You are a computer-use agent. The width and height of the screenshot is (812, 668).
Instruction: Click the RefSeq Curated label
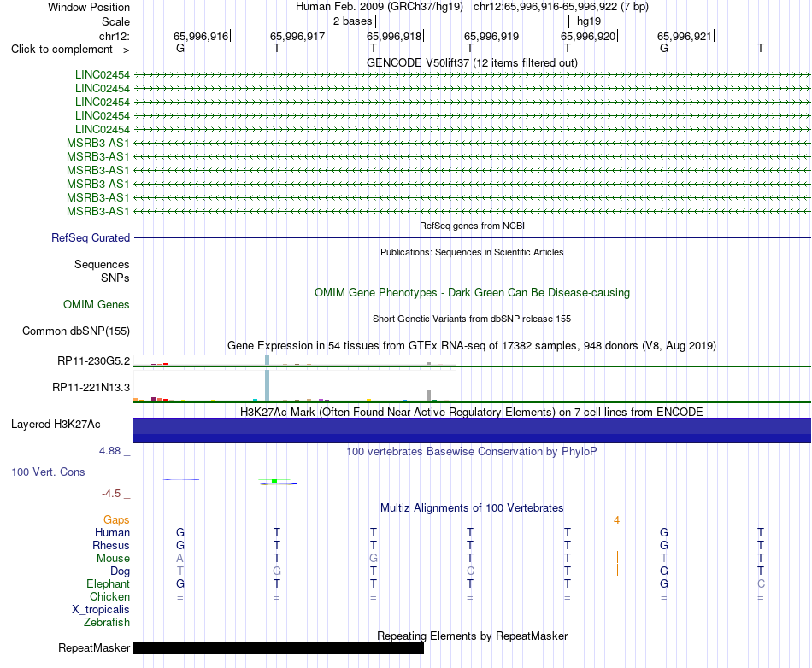[91, 238]
